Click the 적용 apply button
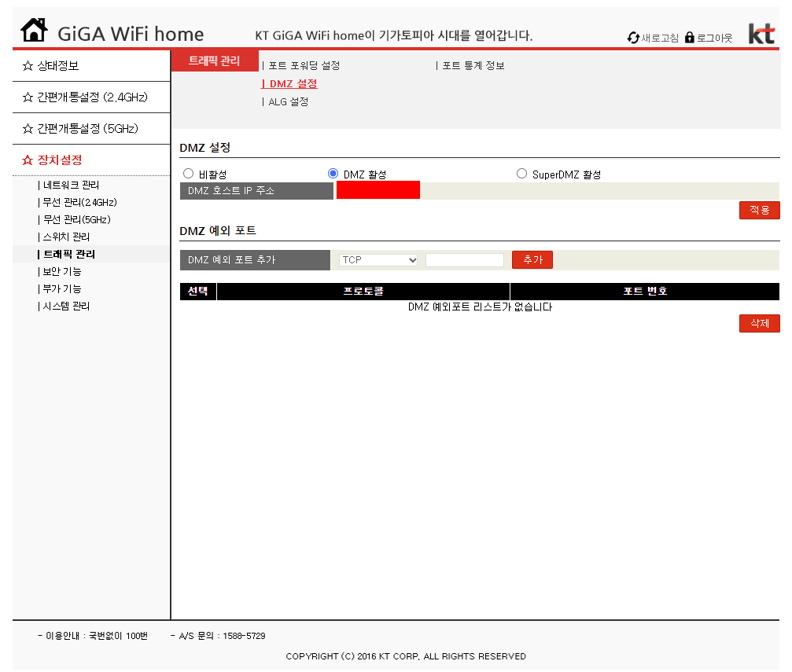This screenshot has height=672, width=792. pyautogui.click(x=759, y=210)
